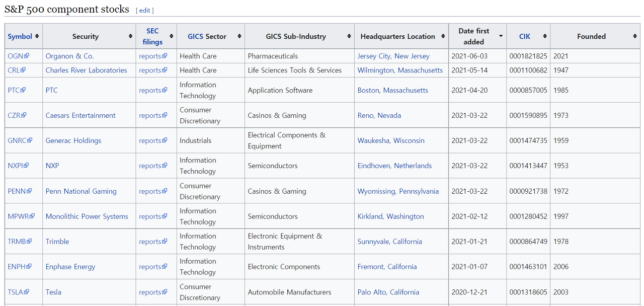644x306 pixels.
Task: Open Wilmington, Massachusetts location link
Action: click(400, 70)
